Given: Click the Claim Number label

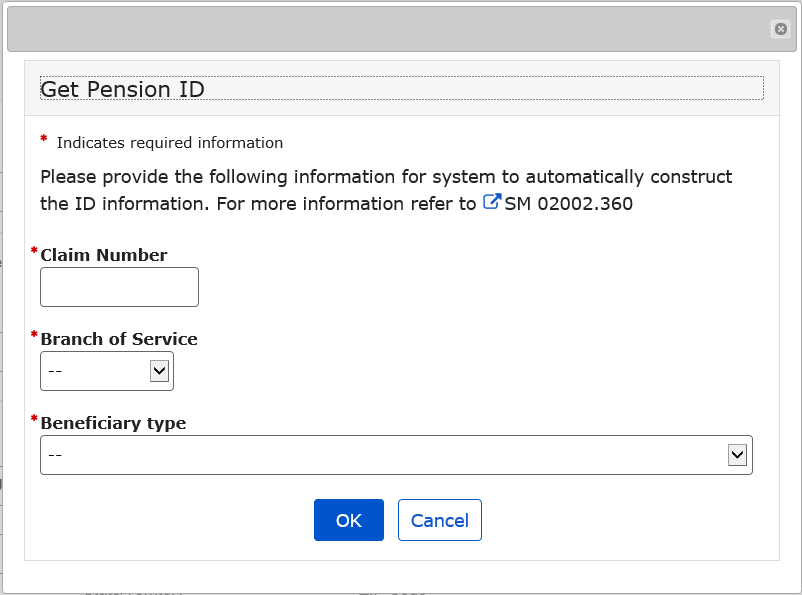Looking at the screenshot, I should [104, 255].
